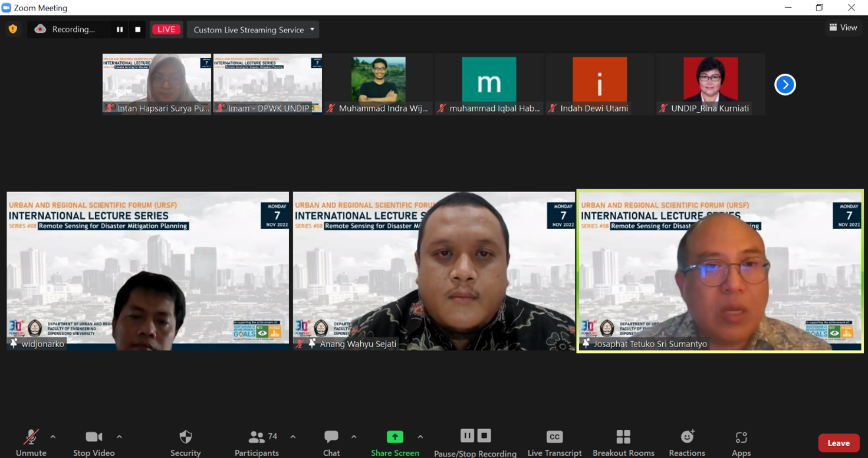Start sharing with Share Screen

coord(394,442)
